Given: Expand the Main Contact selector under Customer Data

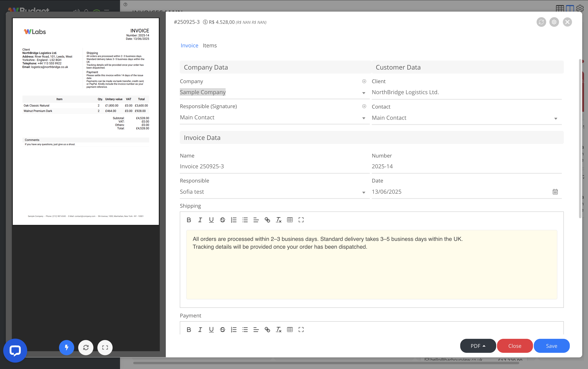Looking at the screenshot, I should point(556,119).
